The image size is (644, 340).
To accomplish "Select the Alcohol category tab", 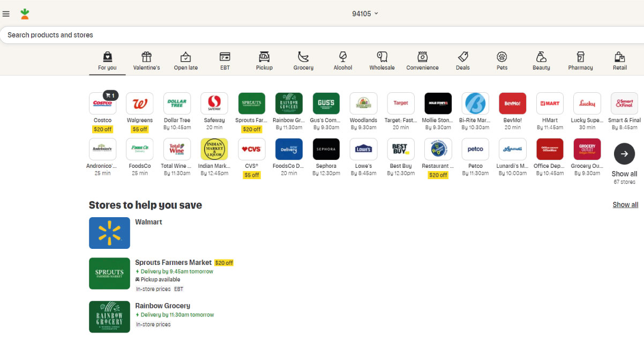I will (x=343, y=61).
